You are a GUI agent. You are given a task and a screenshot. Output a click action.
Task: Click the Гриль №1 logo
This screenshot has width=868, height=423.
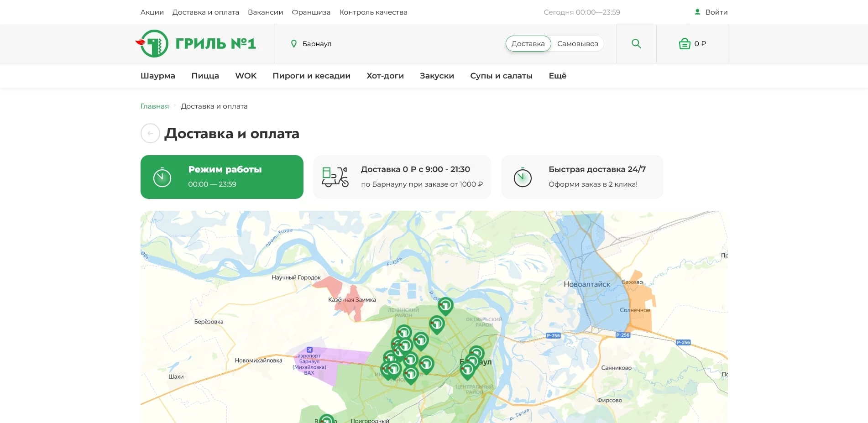coord(196,43)
